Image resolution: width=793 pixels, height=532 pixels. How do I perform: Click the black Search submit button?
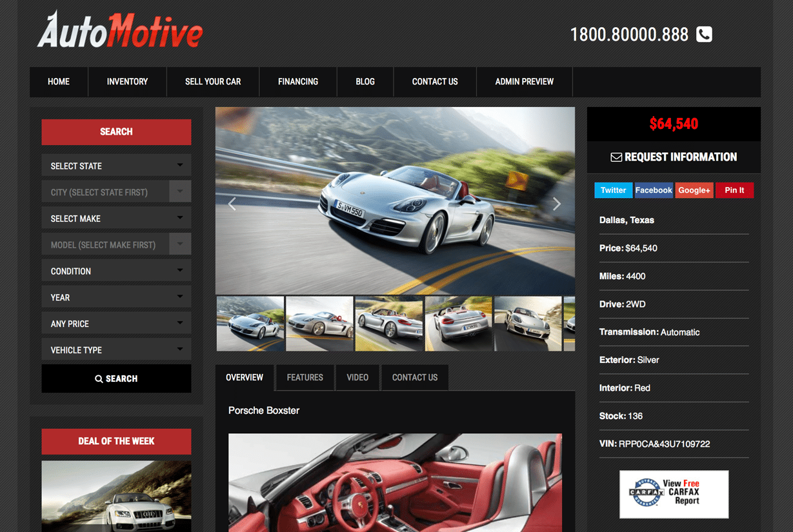pyautogui.click(x=116, y=379)
